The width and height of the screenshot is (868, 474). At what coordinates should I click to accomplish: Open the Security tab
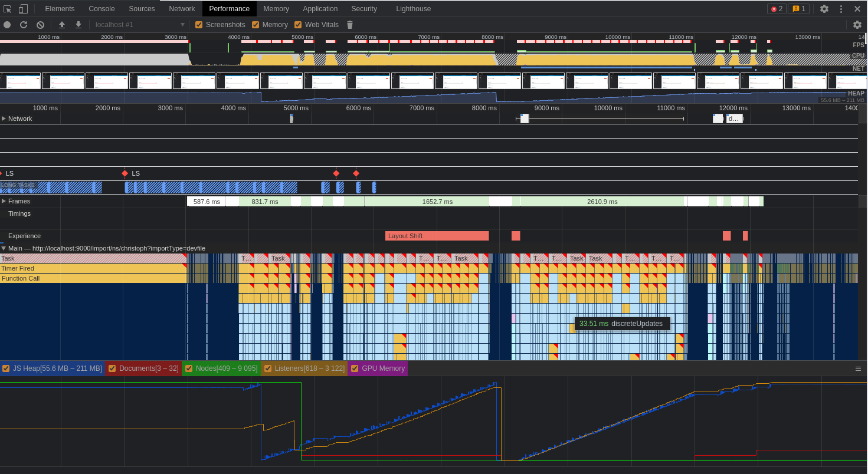point(364,9)
